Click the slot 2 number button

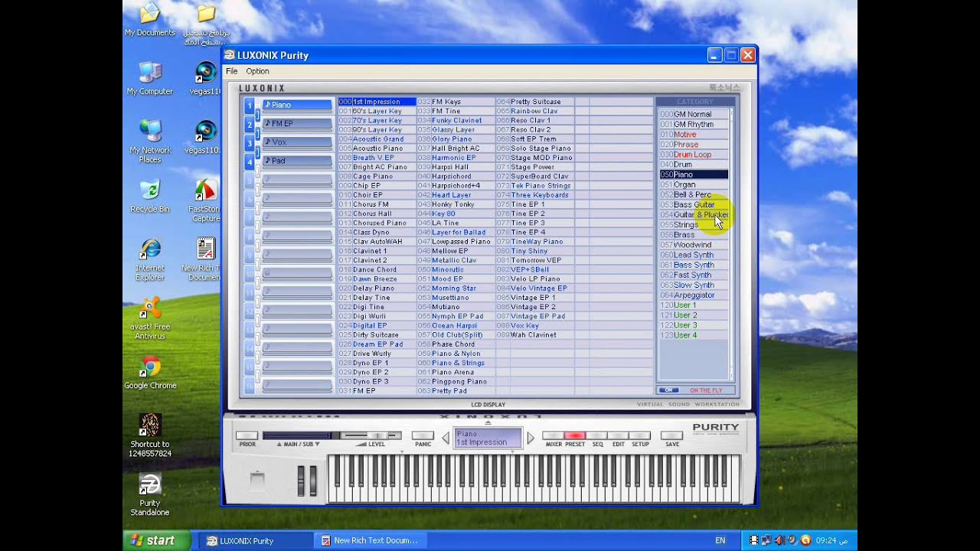[250, 124]
